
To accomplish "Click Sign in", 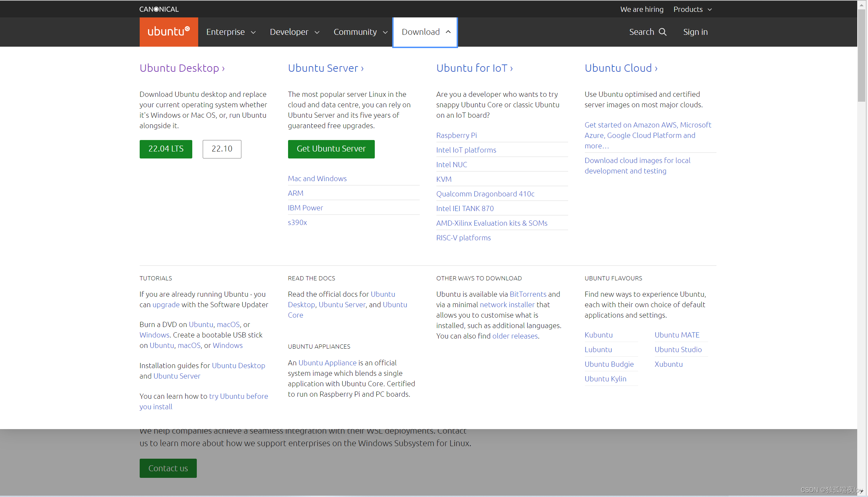I will point(695,32).
